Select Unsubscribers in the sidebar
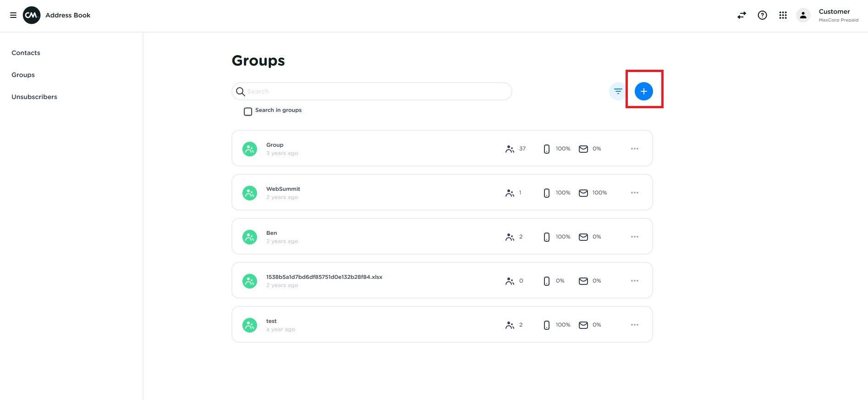 click(34, 97)
